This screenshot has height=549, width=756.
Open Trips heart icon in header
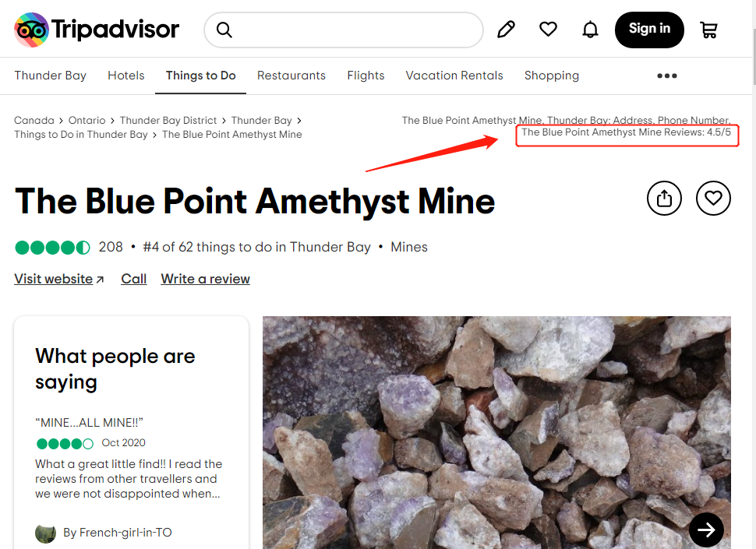point(548,29)
